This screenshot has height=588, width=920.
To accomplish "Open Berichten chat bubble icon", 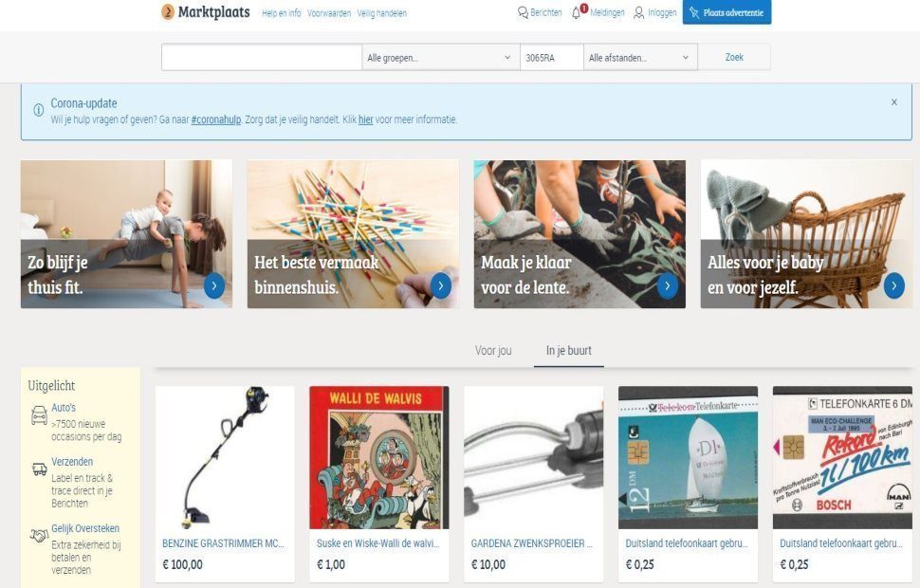I will tap(523, 12).
